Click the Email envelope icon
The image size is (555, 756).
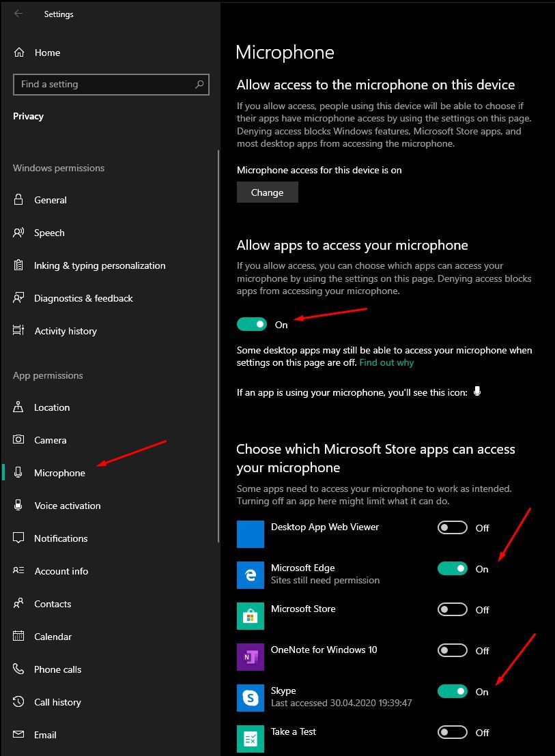pyautogui.click(x=18, y=734)
